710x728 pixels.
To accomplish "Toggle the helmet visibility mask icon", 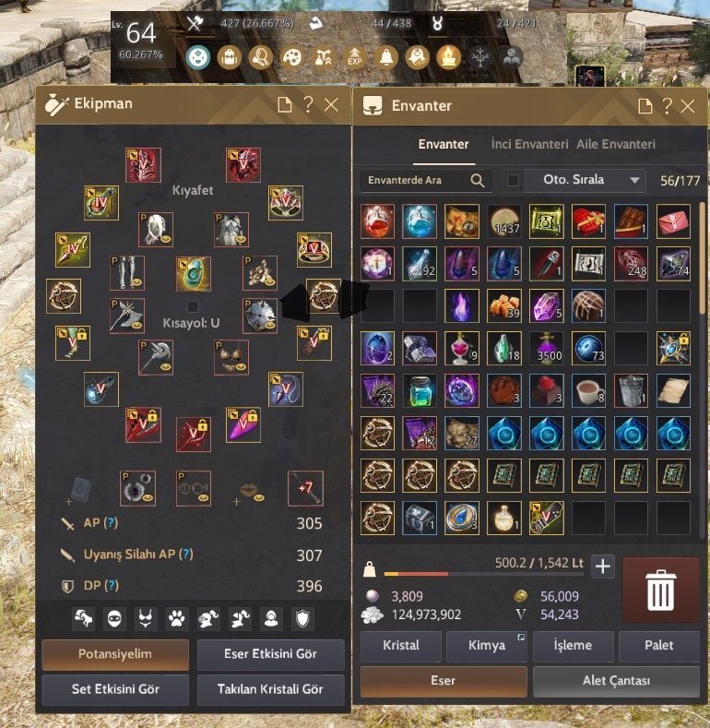I will pos(114,618).
